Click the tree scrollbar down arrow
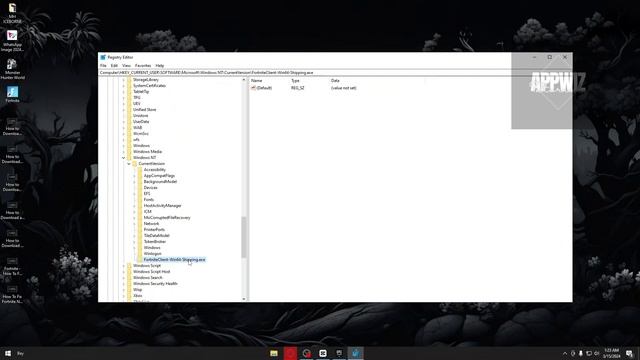This screenshot has width=640, height=360. tap(244, 299)
